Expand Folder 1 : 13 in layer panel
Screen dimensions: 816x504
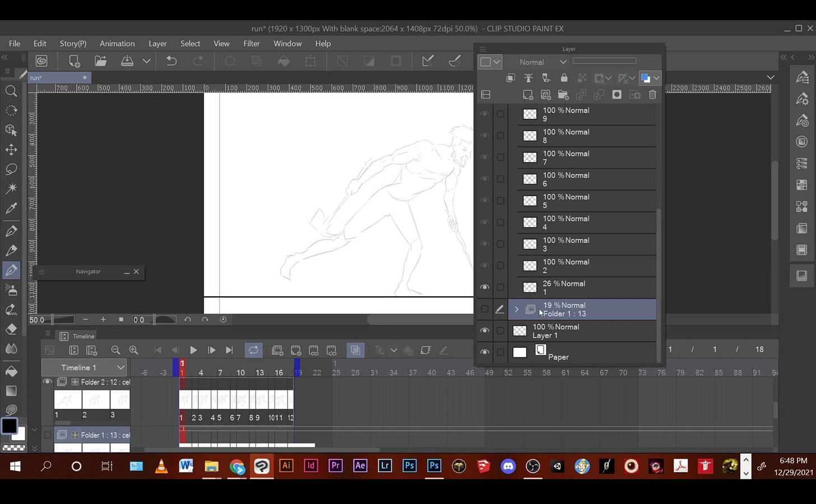(516, 309)
